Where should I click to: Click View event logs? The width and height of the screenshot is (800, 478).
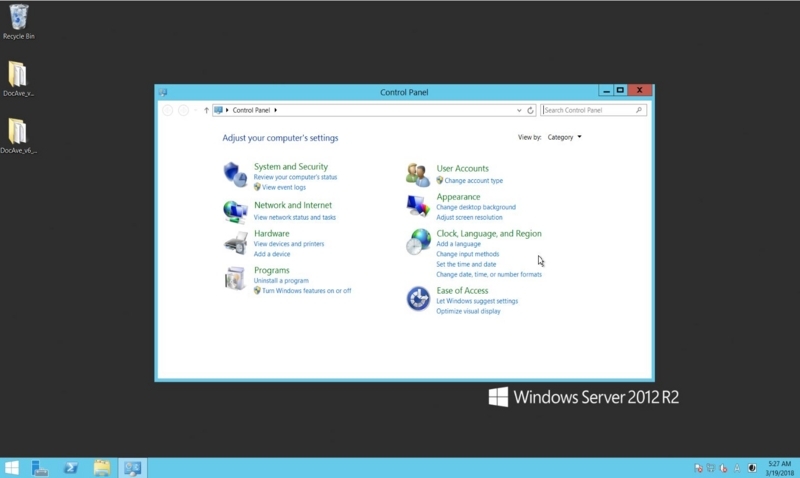284,187
